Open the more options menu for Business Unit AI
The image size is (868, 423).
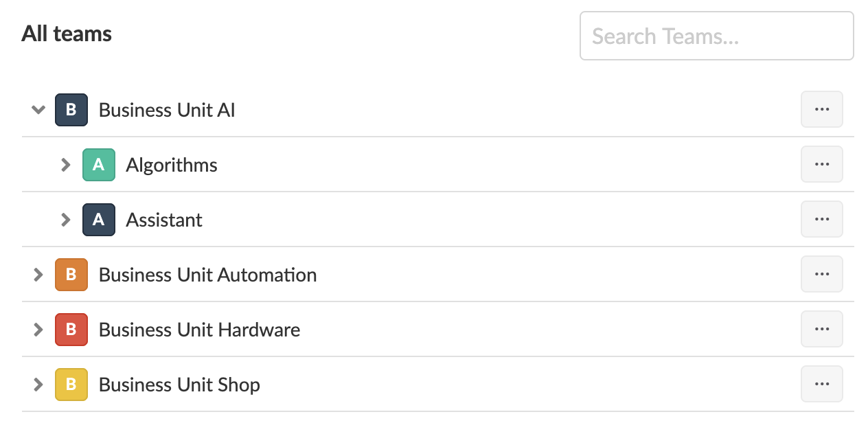(x=822, y=109)
